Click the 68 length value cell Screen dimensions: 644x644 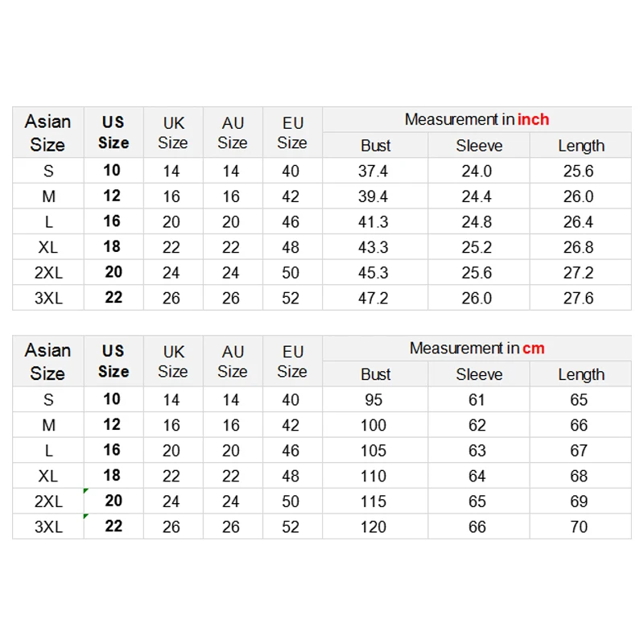click(x=579, y=477)
